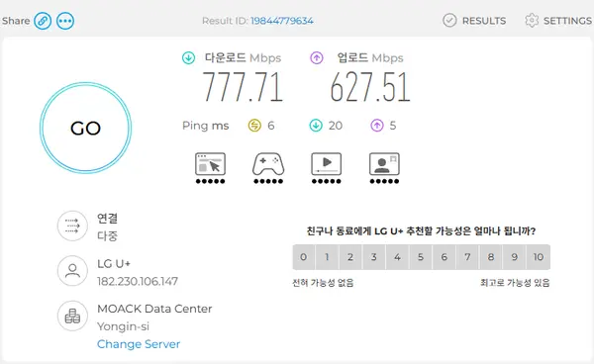Start test with the GO button

click(x=85, y=128)
